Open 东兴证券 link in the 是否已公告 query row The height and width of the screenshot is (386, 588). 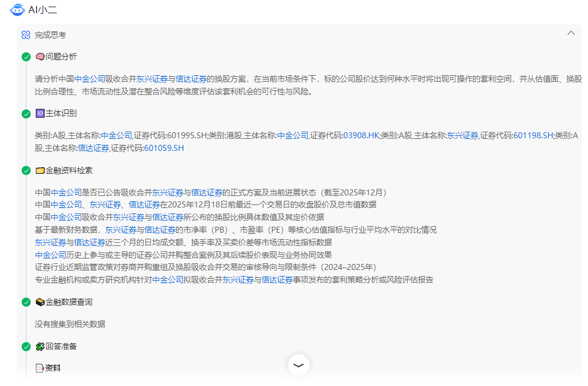pyautogui.click(x=168, y=192)
